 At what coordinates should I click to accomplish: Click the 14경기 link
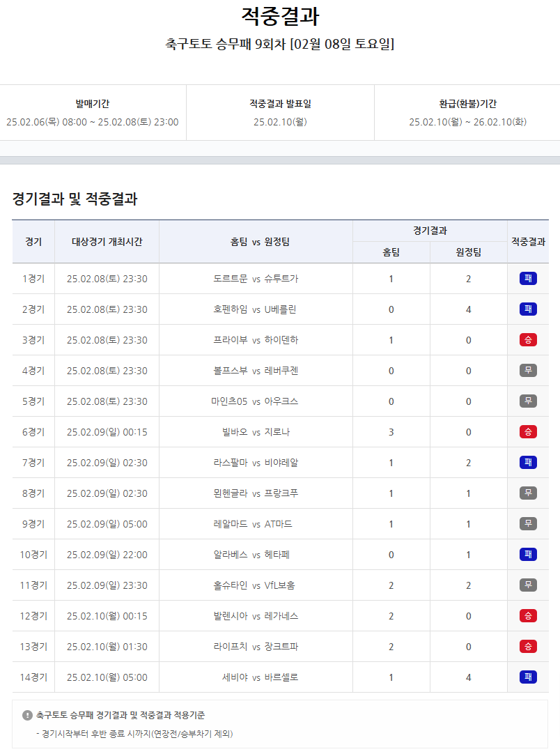pyautogui.click(x=33, y=677)
